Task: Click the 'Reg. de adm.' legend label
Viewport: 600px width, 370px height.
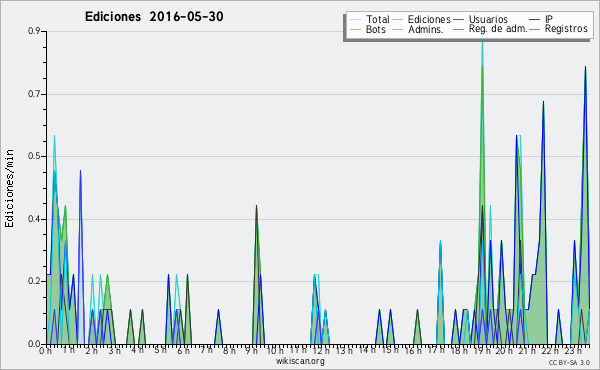Action: click(x=498, y=29)
